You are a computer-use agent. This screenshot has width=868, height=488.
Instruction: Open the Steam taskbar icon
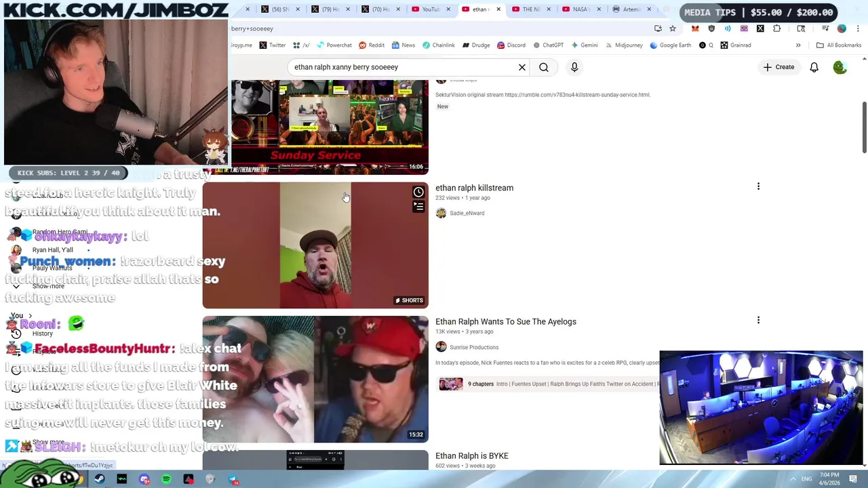100,479
